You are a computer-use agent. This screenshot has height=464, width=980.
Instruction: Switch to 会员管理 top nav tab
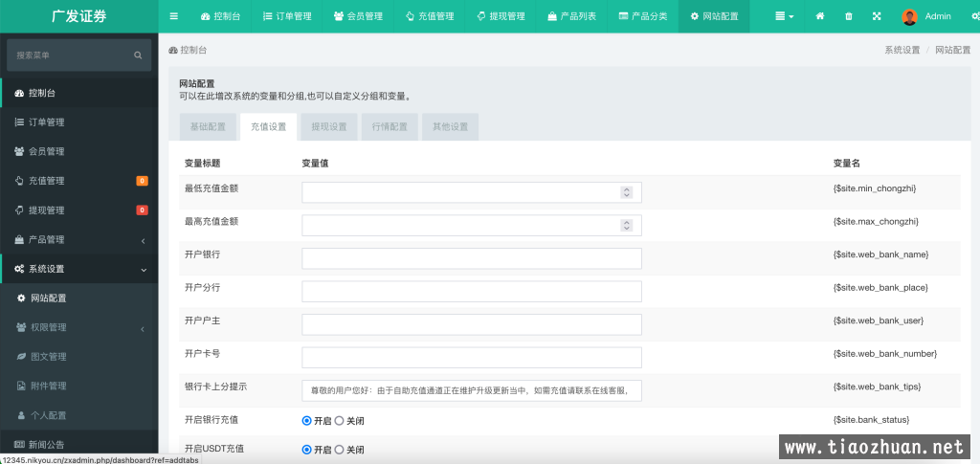pos(358,16)
